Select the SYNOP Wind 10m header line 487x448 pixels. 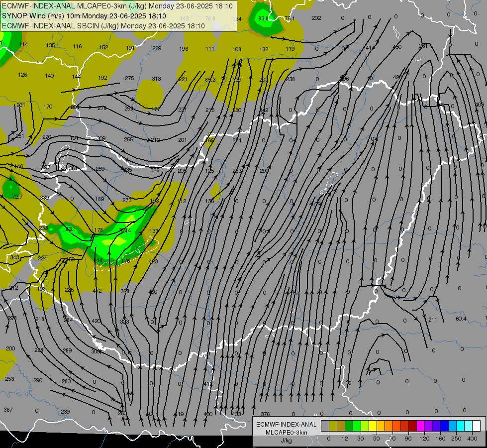click(x=84, y=16)
